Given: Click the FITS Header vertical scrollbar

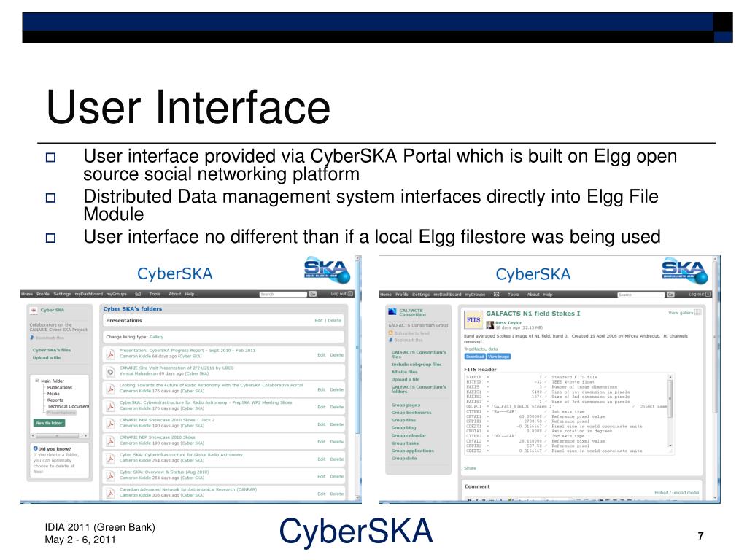Looking at the screenshot, I should (670, 411).
